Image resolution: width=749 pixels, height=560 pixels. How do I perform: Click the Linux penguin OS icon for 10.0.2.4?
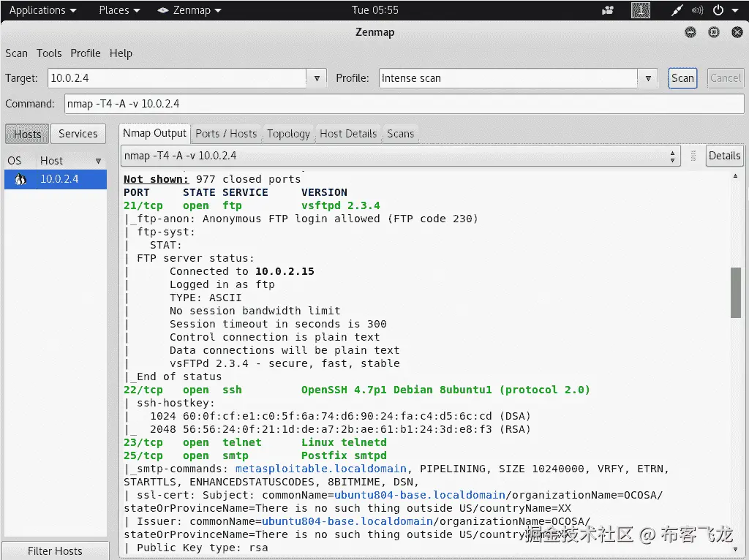(20, 180)
